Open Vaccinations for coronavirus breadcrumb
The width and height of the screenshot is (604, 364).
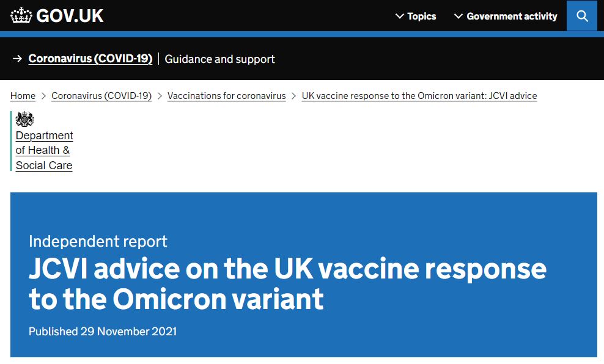pos(227,96)
